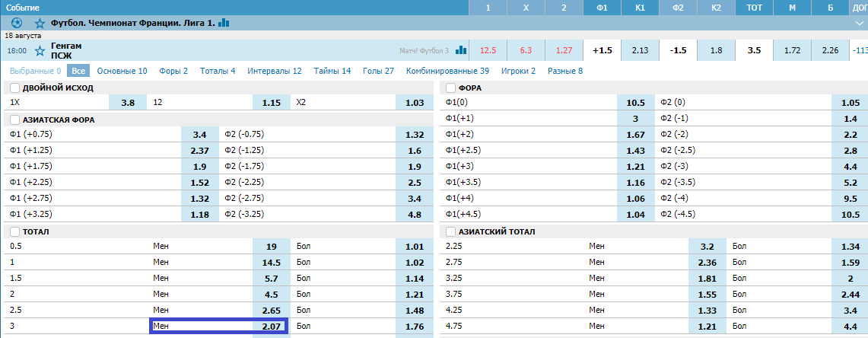Viewport: 868px width, 338px height.
Task: Pick away win odds 1.27
Action: point(564,50)
